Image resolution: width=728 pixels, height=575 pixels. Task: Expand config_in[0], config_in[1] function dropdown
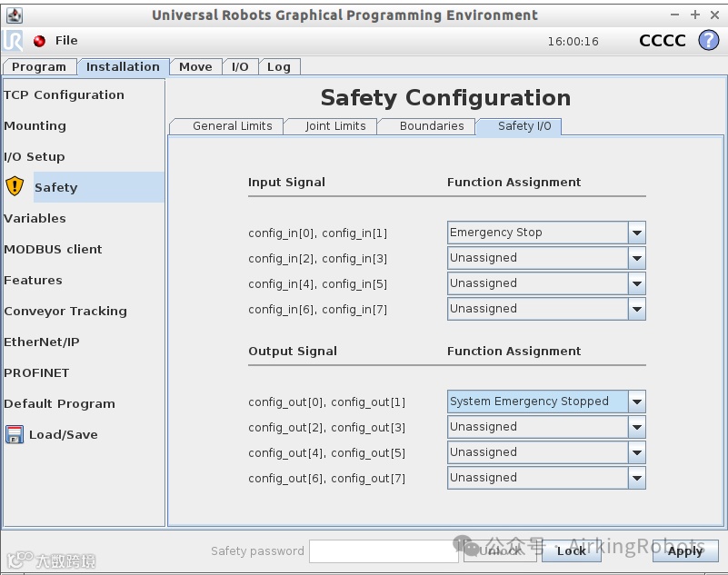click(636, 233)
